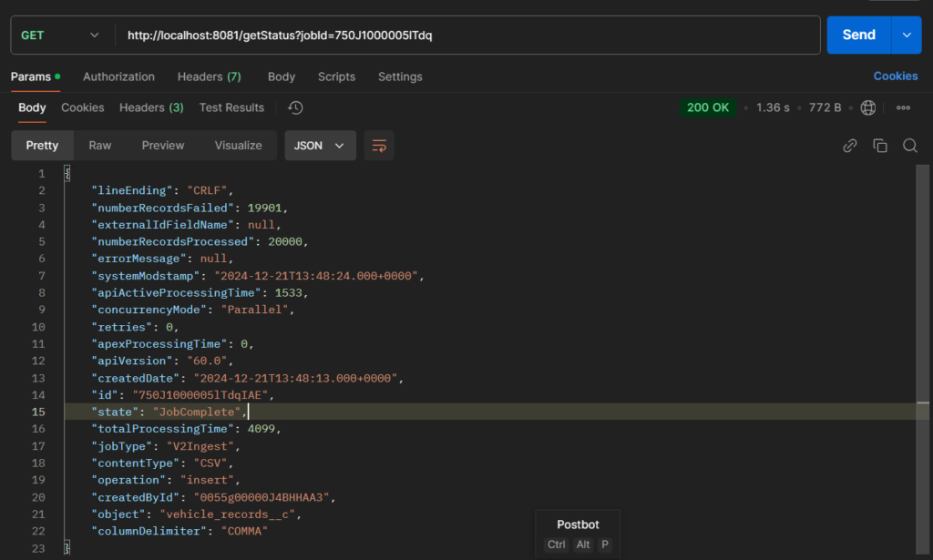Open the JSON format dropdown

[x=320, y=146]
